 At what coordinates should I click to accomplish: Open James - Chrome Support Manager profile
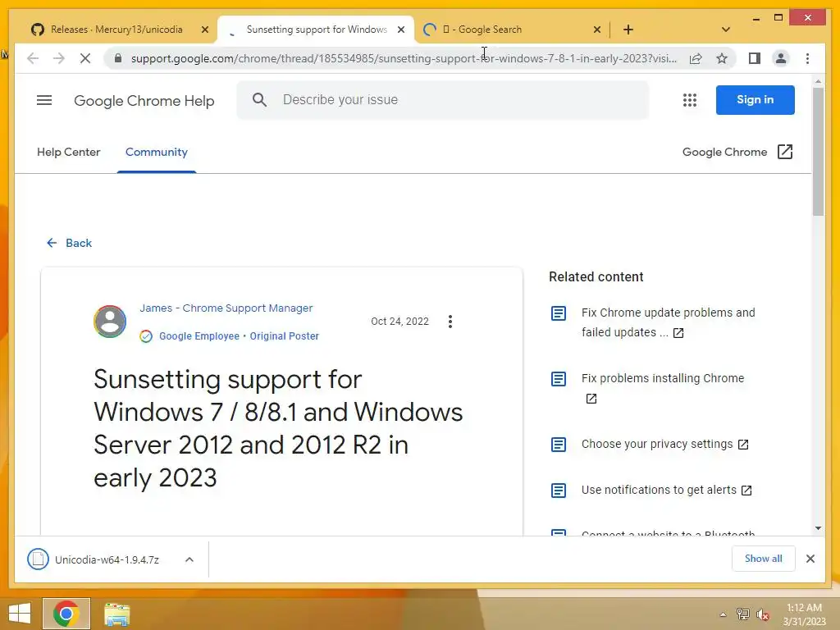pos(226,308)
